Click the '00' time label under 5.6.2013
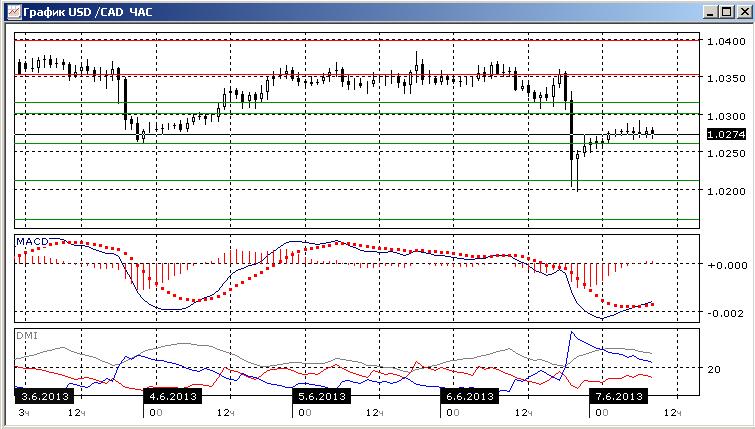Viewport: 755px width, 429px height. tap(305, 413)
